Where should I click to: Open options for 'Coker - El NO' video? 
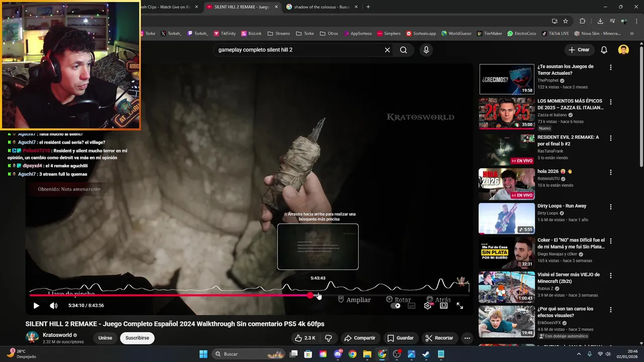pos(611,241)
